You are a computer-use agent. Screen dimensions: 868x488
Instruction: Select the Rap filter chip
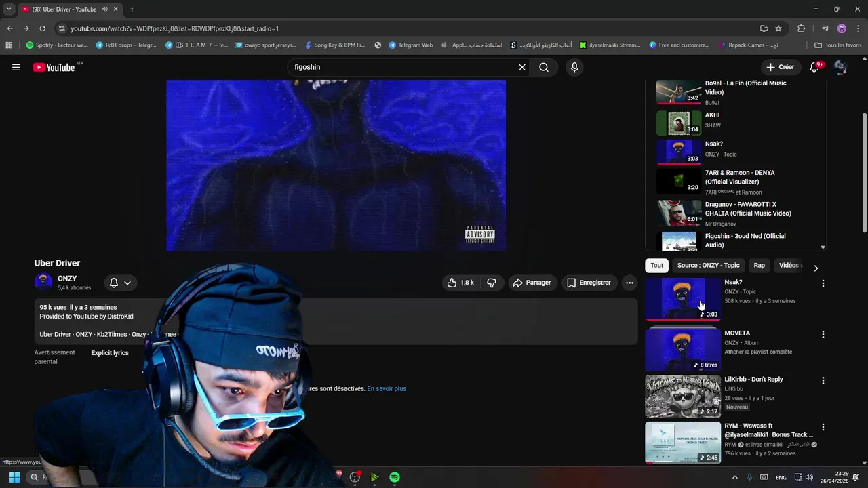pyautogui.click(x=759, y=266)
